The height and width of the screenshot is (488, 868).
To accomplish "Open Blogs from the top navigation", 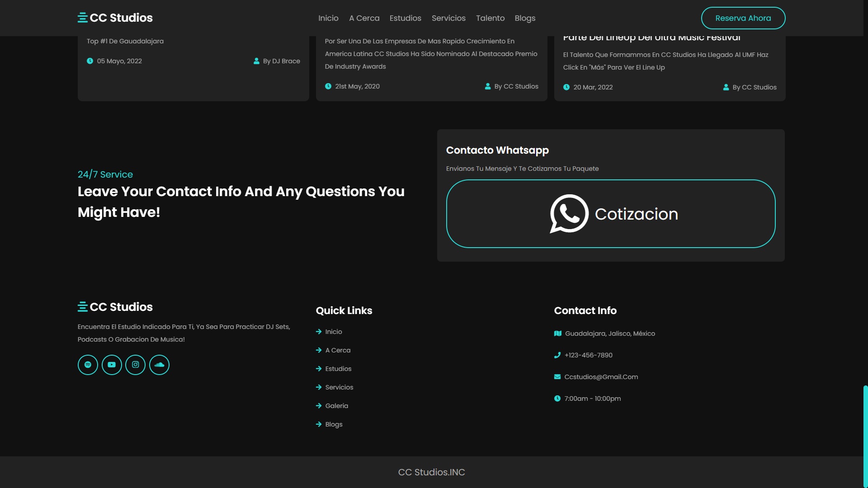I will pos(525,18).
